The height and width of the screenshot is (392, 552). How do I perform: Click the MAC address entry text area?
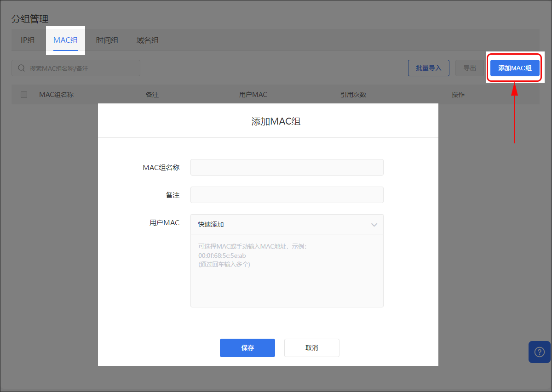point(287,271)
